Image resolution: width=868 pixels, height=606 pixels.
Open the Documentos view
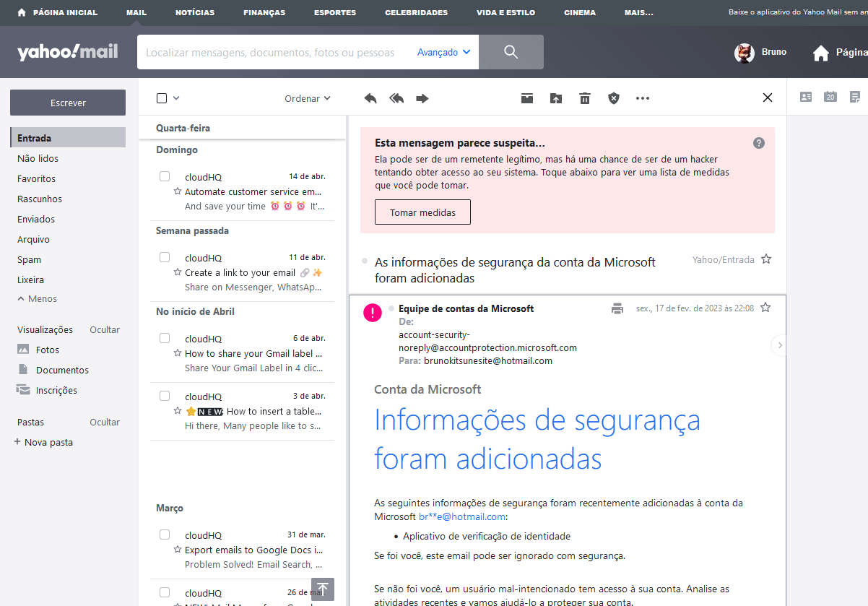tap(62, 370)
